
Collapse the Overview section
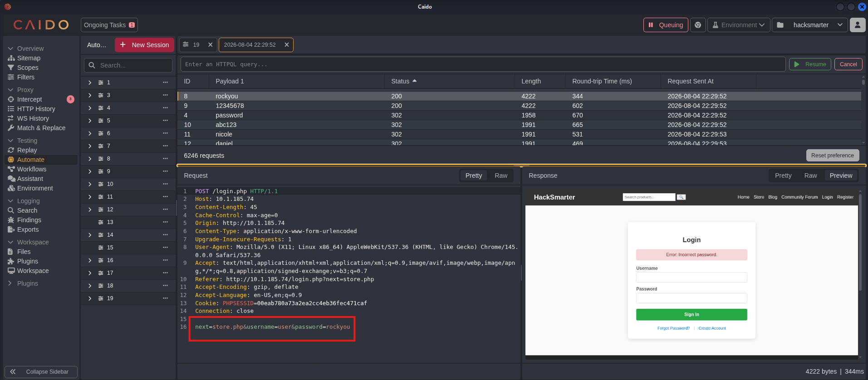point(26,49)
